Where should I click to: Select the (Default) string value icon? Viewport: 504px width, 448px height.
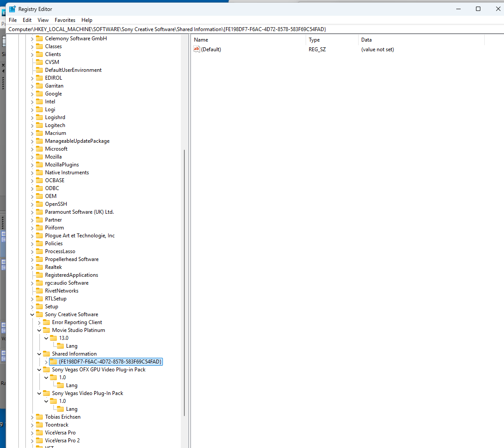click(x=197, y=49)
